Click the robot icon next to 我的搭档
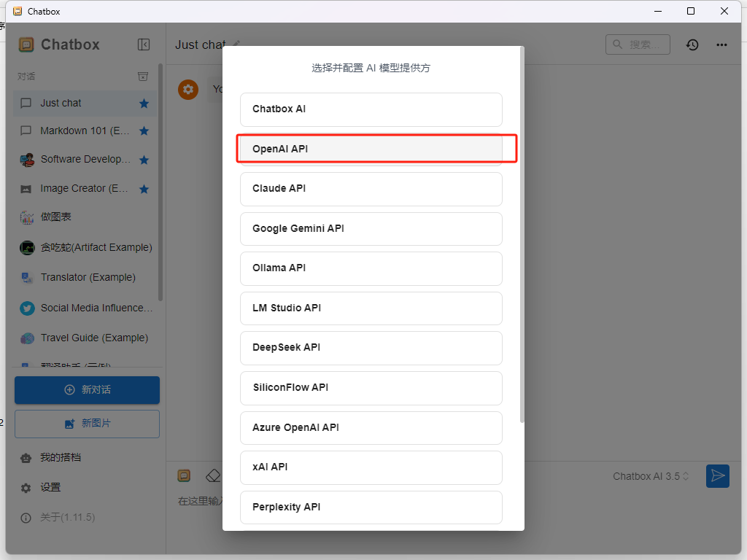 pos(26,458)
